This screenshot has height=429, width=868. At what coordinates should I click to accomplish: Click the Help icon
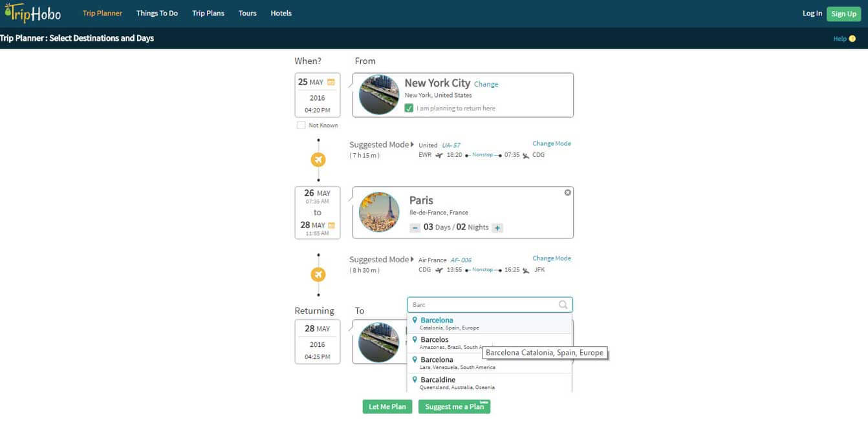852,39
